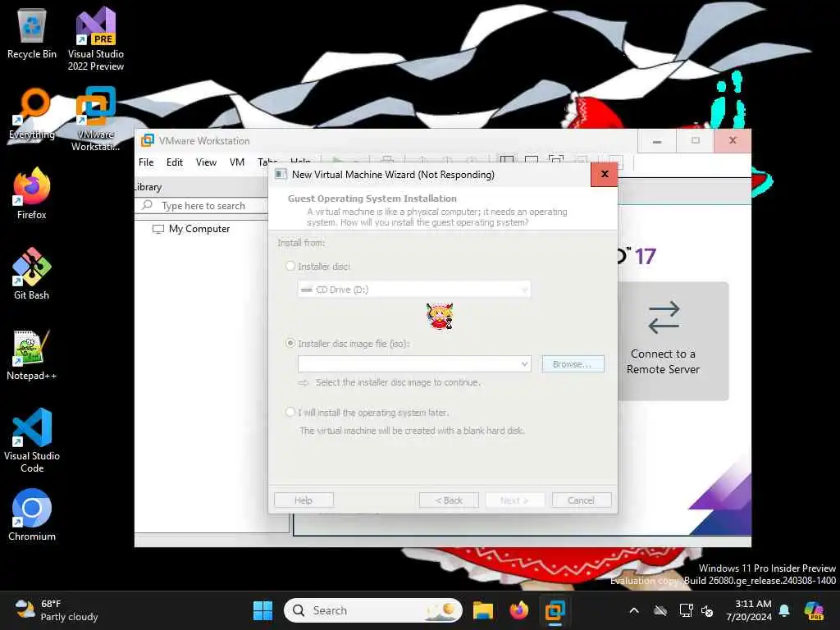
Task: Select the VMware Workstation desktop shortcut
Action: click(x=96, y=119)
